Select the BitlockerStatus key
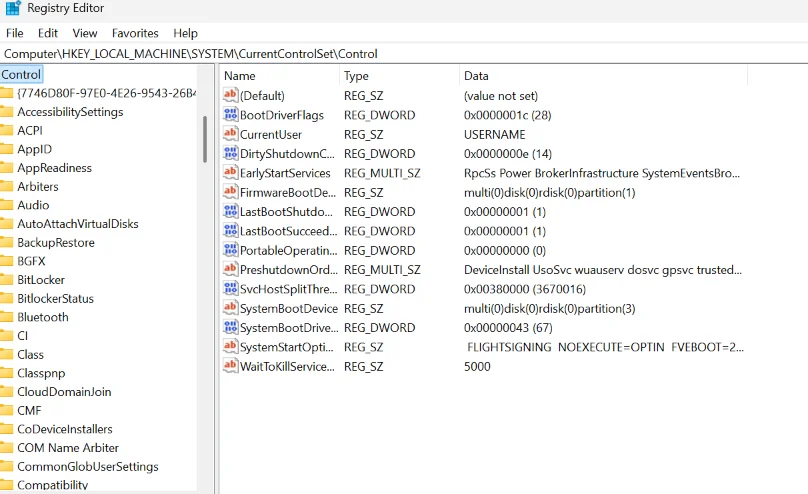808x494 pixels. [56, 298]
